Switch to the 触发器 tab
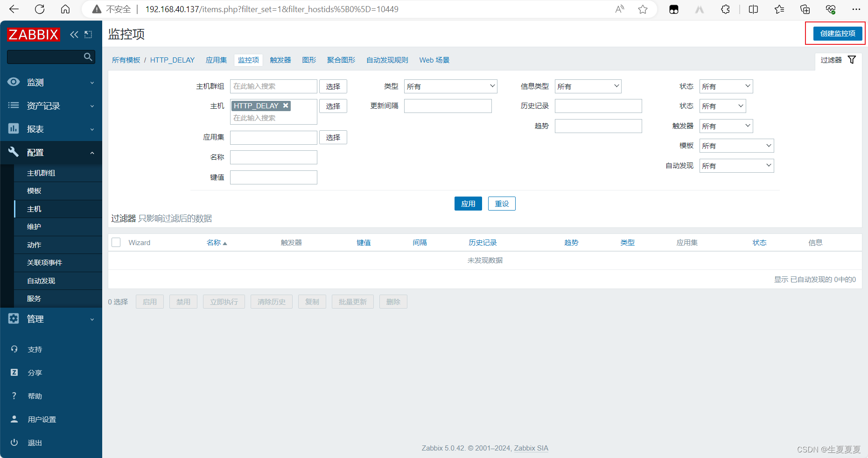This screenshot has height=458, width=868. [x=280, y=60]
